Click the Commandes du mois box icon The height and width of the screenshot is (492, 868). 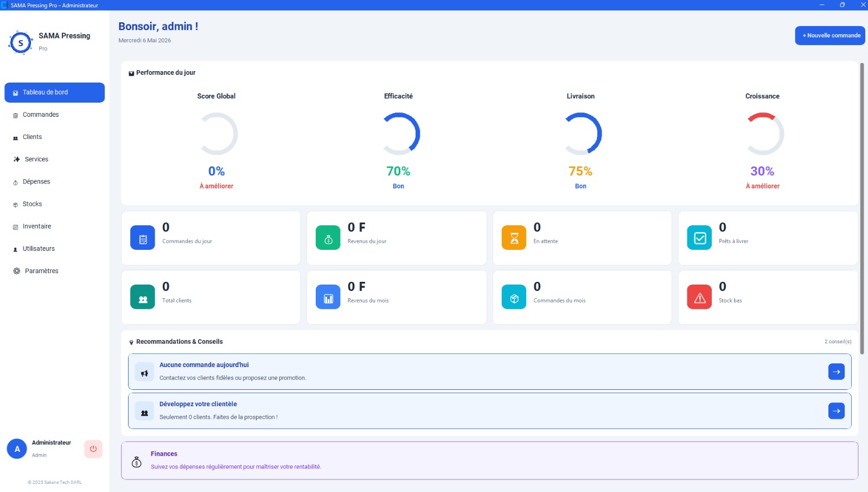514,297
